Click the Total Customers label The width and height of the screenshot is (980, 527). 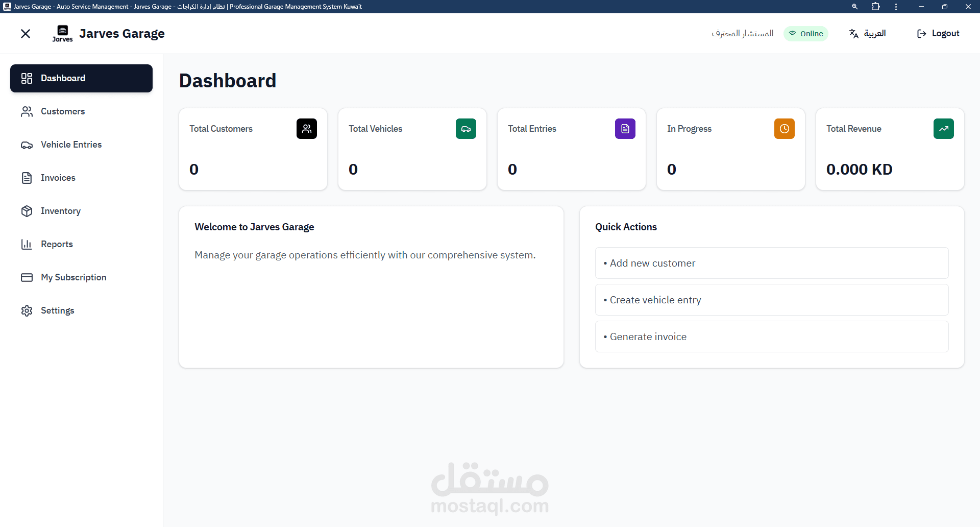pos(221,129)
